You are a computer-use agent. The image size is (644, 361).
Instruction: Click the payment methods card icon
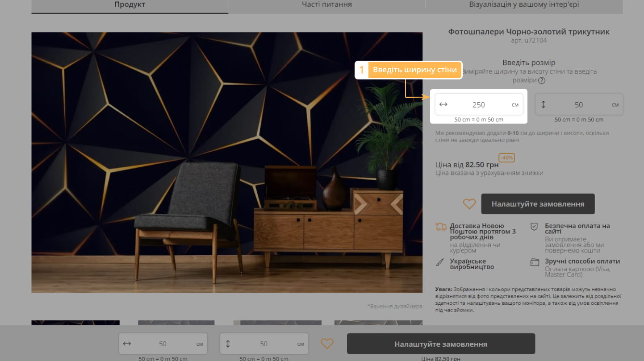[x=535, y=262]
